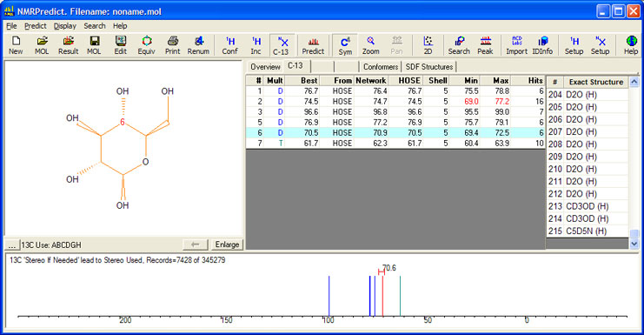Click the structure list scroll-up arrow
This screenshot has height=335, width=644.
[x=634, y=82]
